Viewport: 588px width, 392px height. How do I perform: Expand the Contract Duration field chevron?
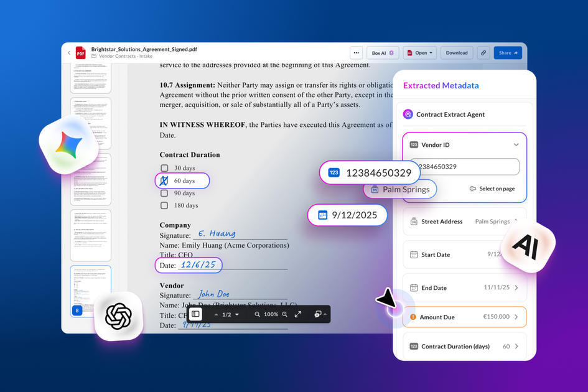pos(516,346)
